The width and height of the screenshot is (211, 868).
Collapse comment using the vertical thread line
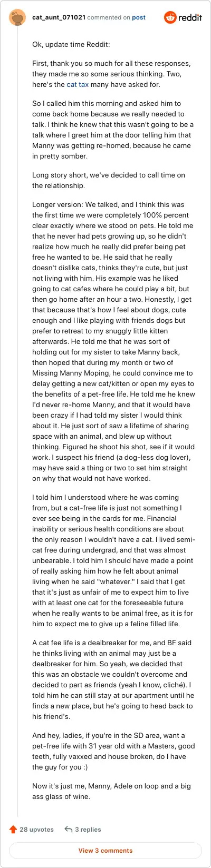(x=18, y=422)
